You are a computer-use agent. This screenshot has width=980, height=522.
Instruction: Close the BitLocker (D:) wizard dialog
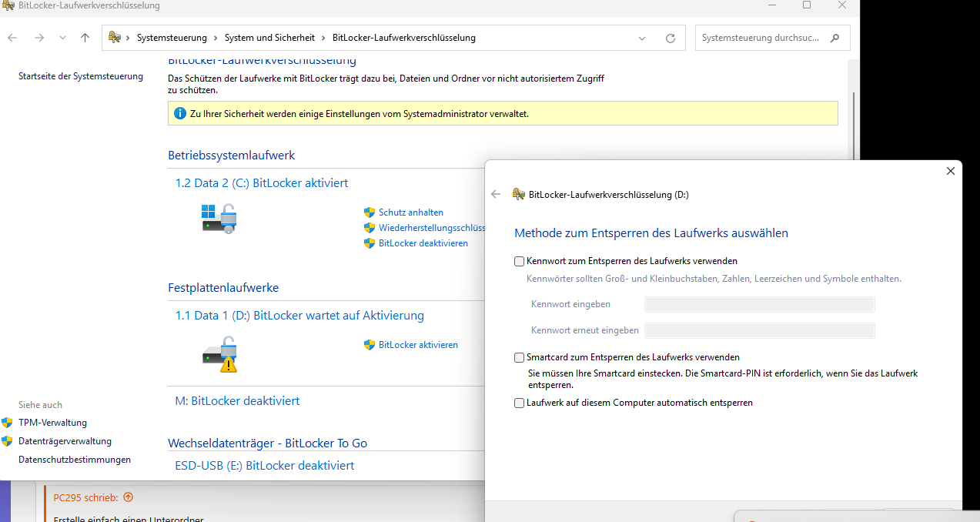(x=950, y=172)
